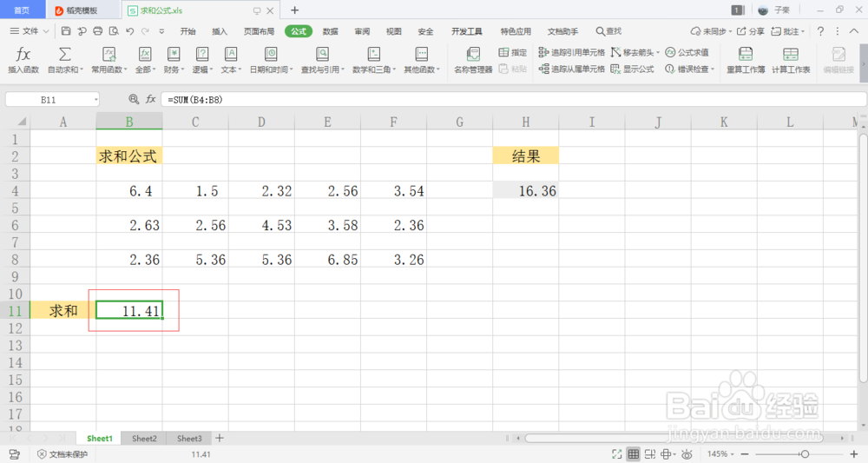Click the document unprotected (文档未保护) status
The image size is (868, 463).
tap(62, 454)
